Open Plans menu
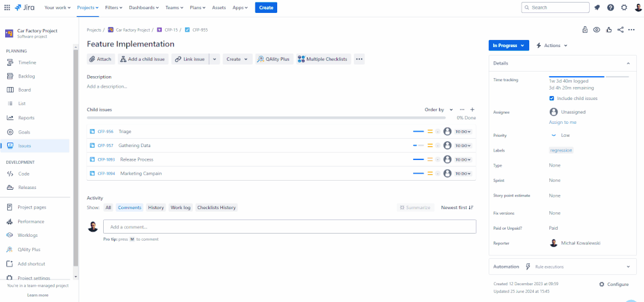Screen dimensions: 644x302 click(x=199, y=7)
